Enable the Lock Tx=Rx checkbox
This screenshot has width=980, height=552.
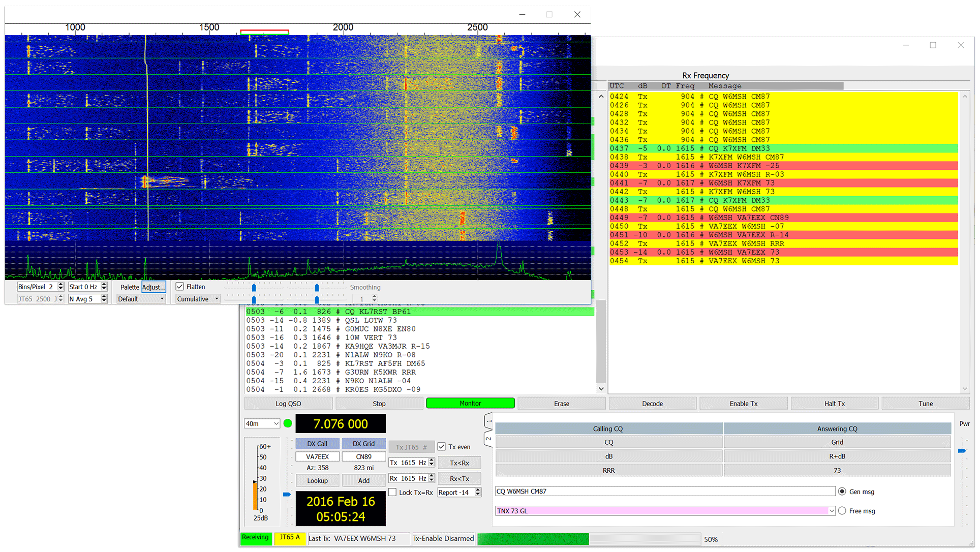point(392,493)
